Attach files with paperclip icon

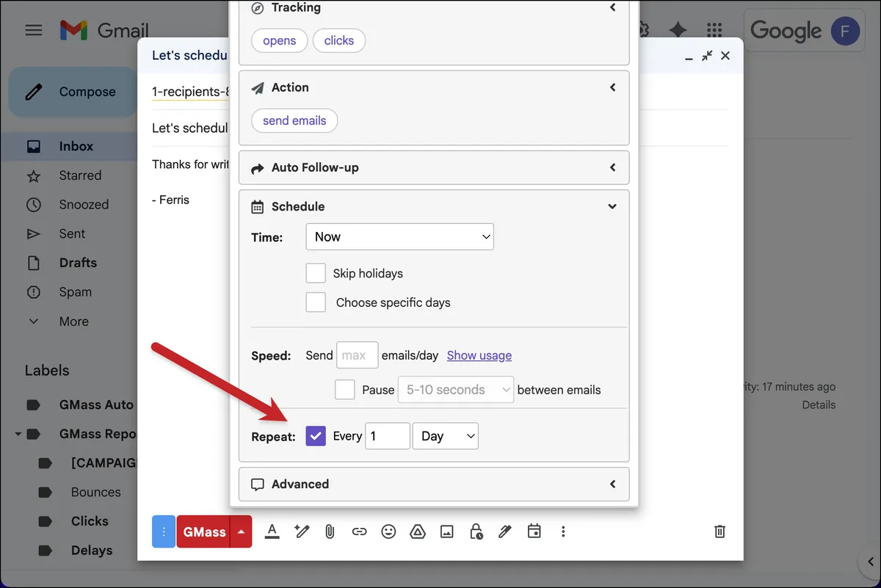coord(330,531)
